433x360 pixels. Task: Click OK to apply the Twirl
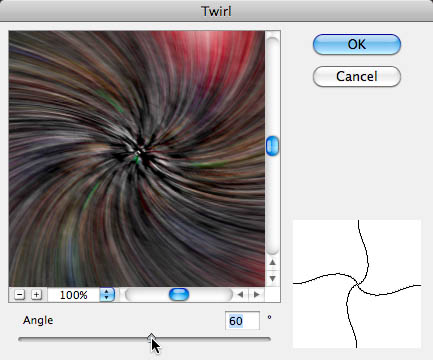click(357, 44)
